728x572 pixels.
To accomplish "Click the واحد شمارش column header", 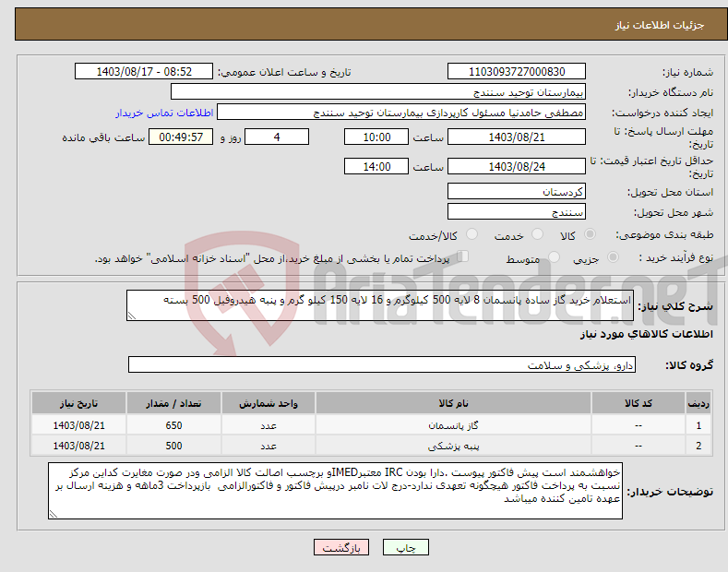I will point(269,403).
